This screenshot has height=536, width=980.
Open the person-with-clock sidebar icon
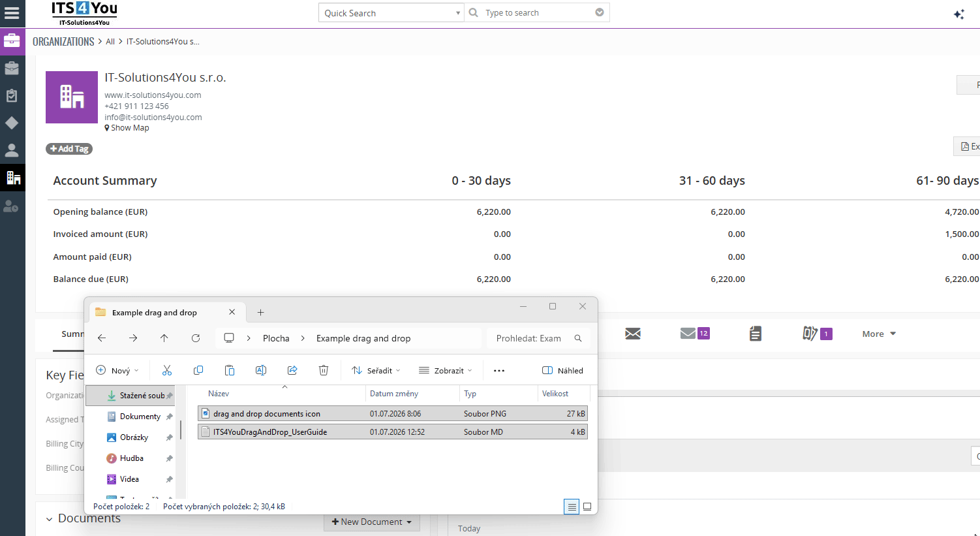(x=12, y=206)
